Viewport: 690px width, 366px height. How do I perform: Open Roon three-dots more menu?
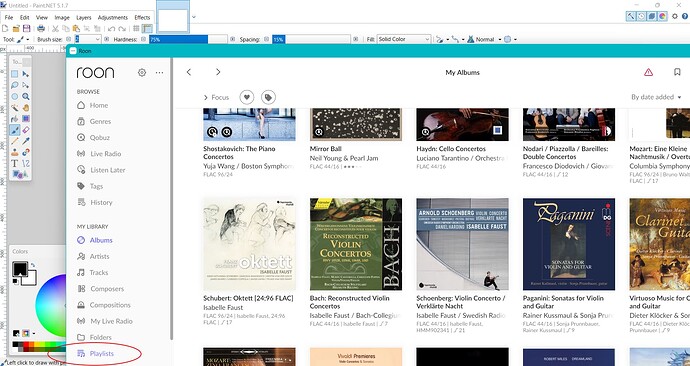pos(159,73)
